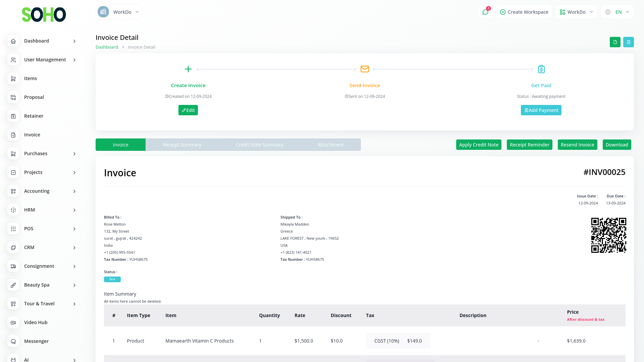
Task: Click the Proposal sidebar icon
Action: point(13,97)
